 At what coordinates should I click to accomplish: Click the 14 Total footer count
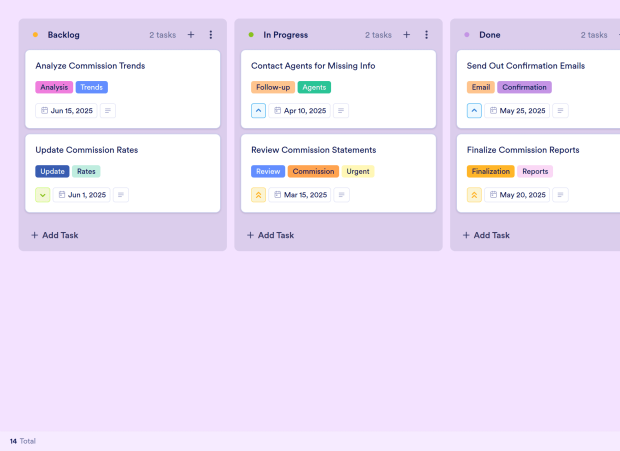point(23,441)
